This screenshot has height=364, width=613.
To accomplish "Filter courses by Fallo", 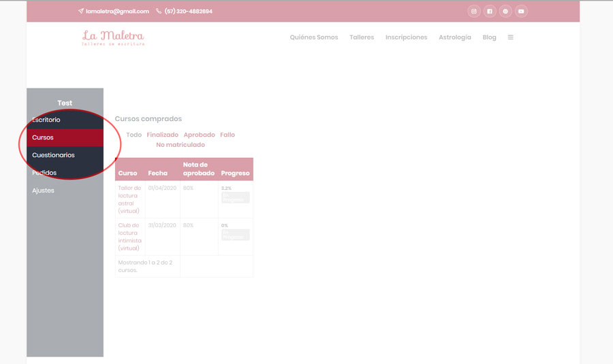I will [x=227, y=135].
